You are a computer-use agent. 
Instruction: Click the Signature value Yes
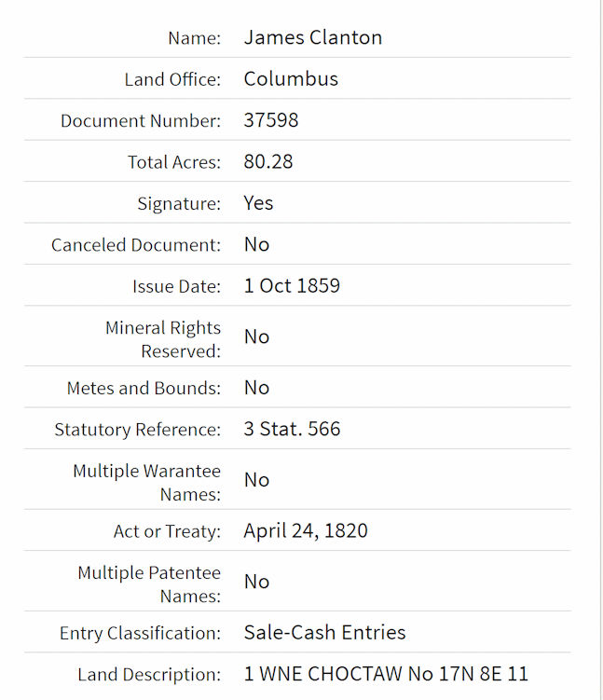258,203
